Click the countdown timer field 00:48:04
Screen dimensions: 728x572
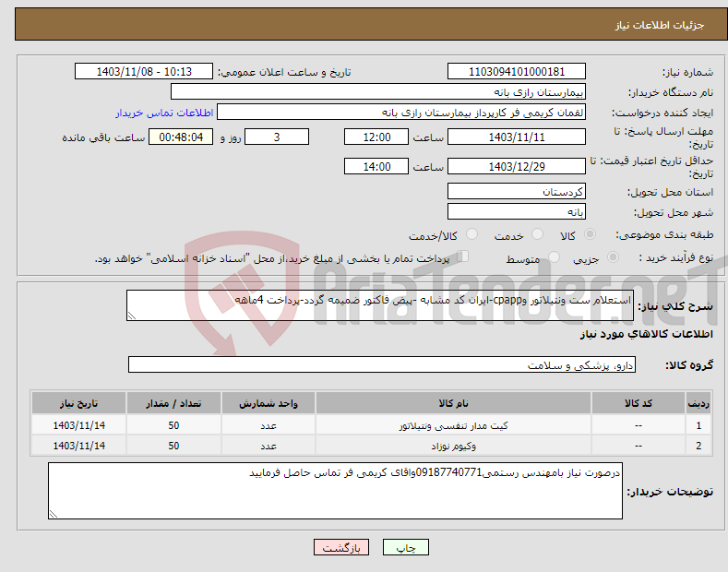click(x=181, y=137)
